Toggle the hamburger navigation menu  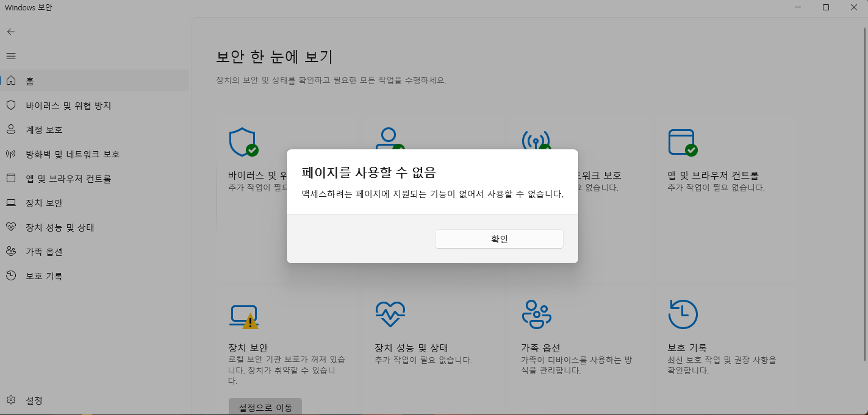pos(10,56)
